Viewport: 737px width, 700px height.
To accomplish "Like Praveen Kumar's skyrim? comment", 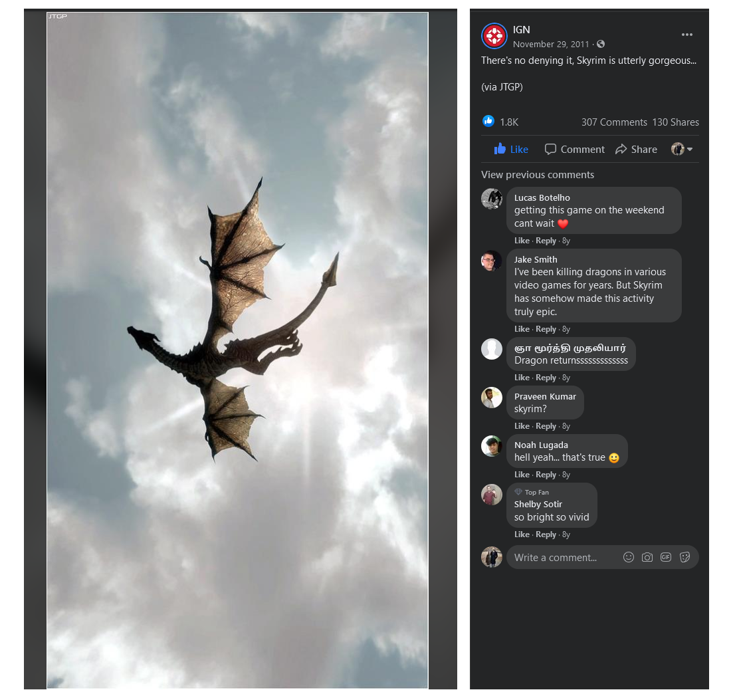I will tap(522, 425).
